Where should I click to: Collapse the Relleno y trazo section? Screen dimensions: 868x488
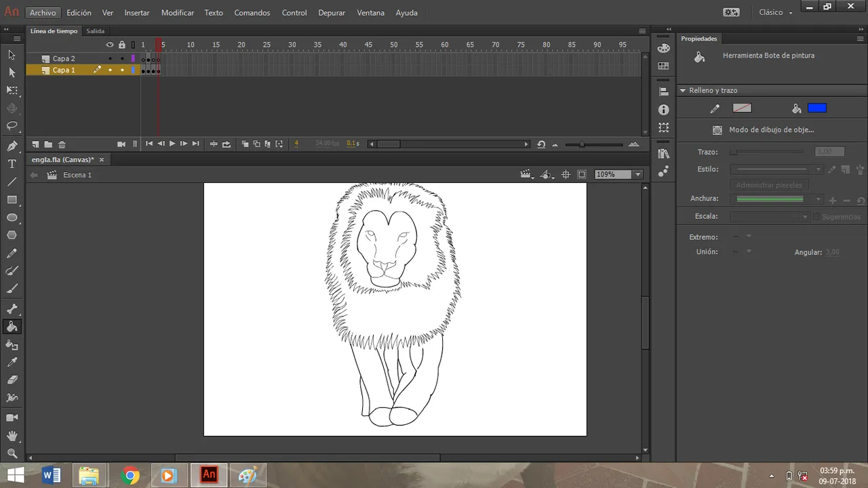point(683,90)
